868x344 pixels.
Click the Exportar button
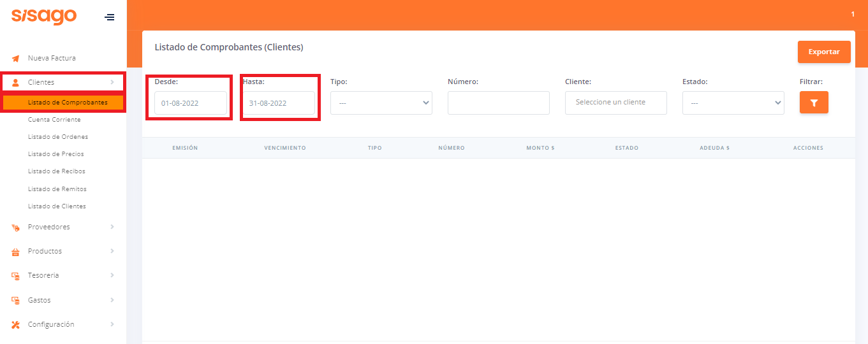click(x=823, y=52)
